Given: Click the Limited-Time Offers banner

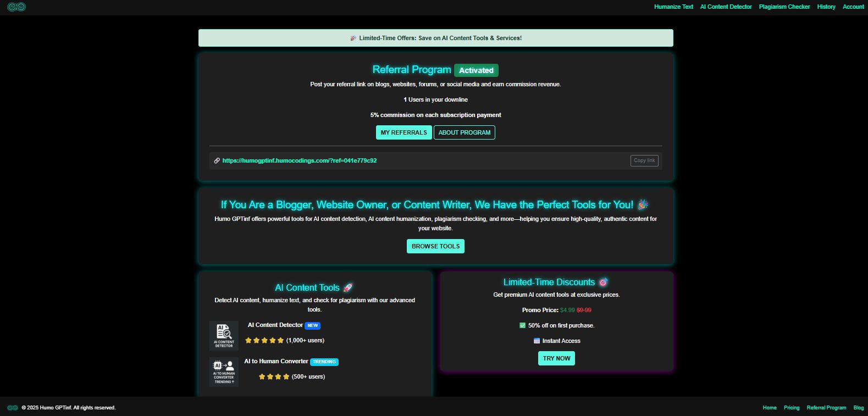Looking at the screenshot, I should pos(435,38).
